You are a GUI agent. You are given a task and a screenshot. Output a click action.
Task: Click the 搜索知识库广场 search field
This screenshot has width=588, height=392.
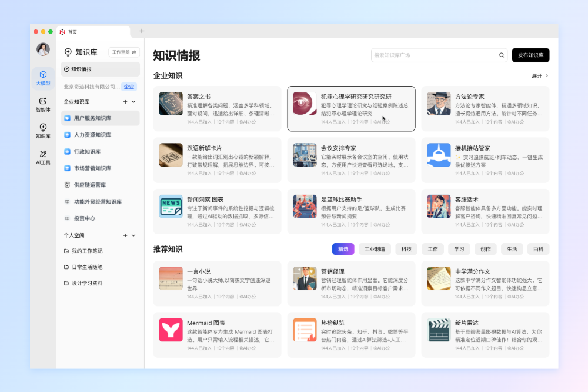(434, 55)
